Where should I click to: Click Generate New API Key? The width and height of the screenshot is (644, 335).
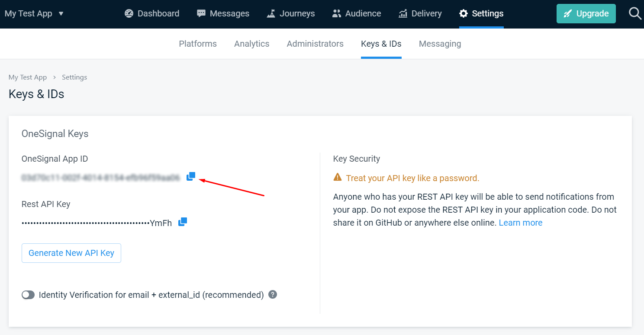pos(71,253)
